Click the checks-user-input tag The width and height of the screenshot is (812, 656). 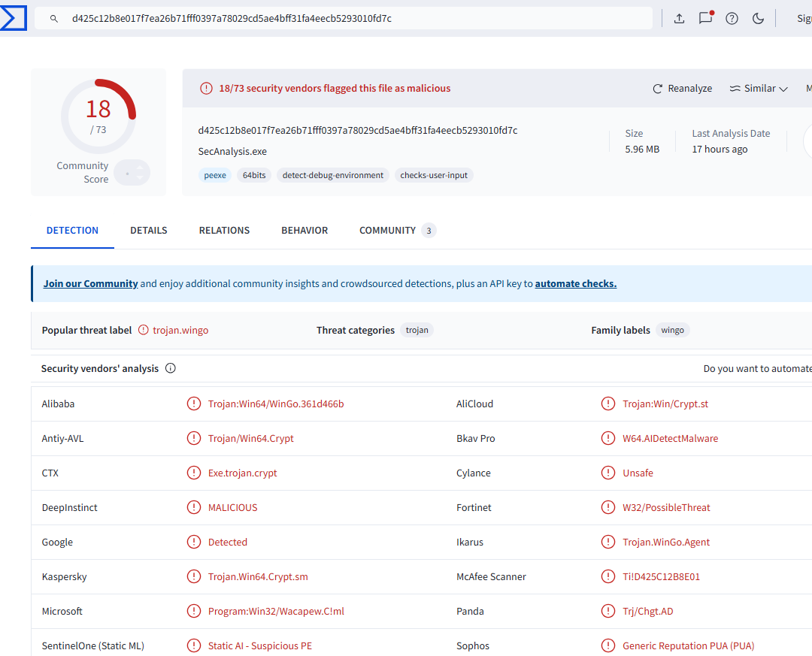pos(434,175)
